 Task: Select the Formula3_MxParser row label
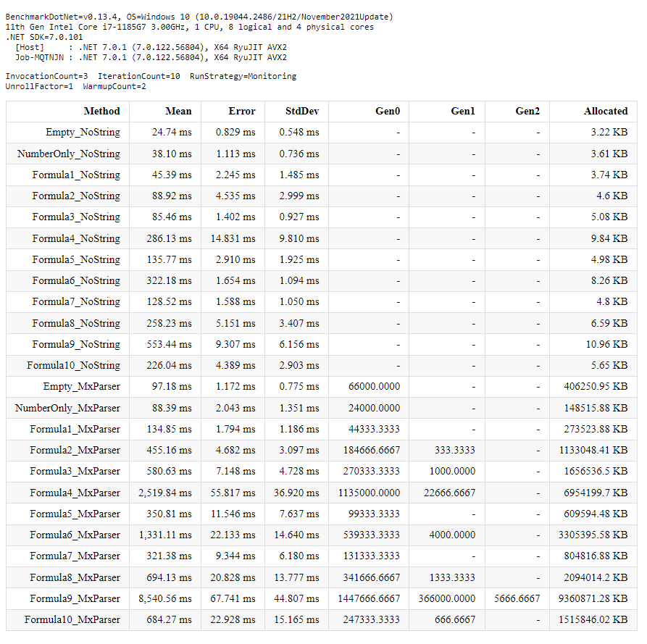(x=75, y=471)
